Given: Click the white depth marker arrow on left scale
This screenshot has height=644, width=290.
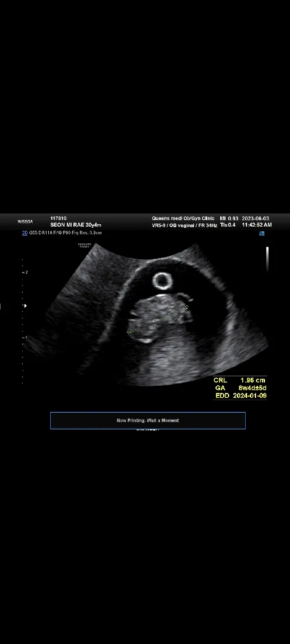Looking at the screenshot, I should click(x=25, y=305).
